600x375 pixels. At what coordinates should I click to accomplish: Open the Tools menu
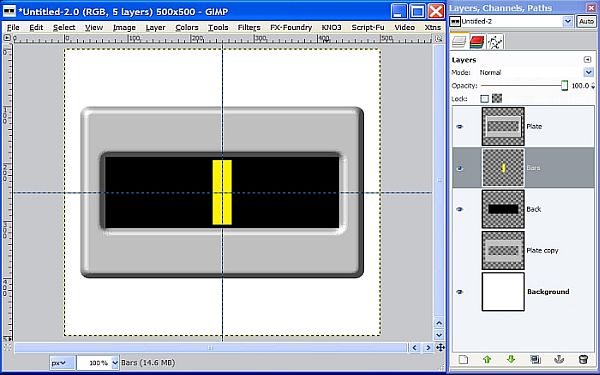(x=218, y=28)
